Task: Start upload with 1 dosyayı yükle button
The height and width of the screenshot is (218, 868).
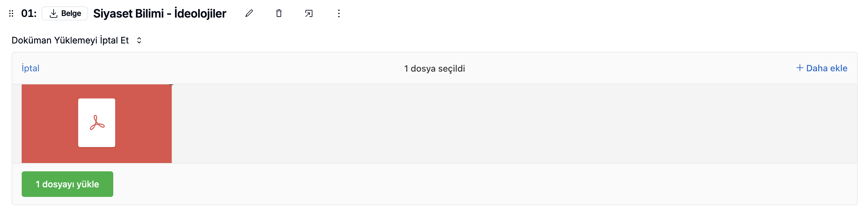Action: coord(67,184)
